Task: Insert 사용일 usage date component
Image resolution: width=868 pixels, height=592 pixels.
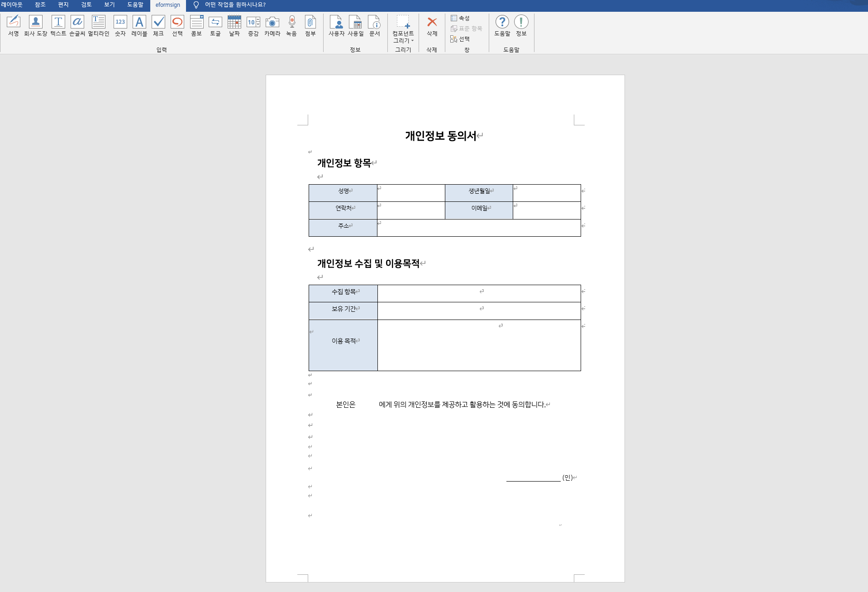Action: pyautogui.click(x=355, y=26)
